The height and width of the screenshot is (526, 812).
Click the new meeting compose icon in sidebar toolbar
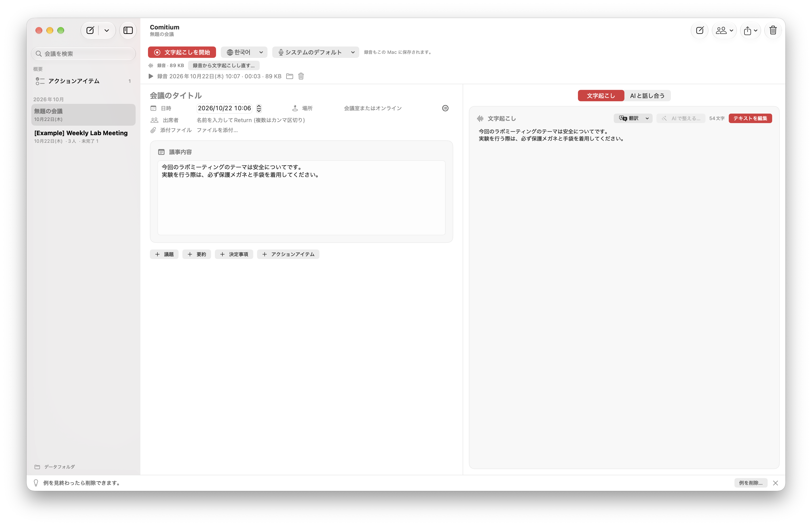coord(90,30)
